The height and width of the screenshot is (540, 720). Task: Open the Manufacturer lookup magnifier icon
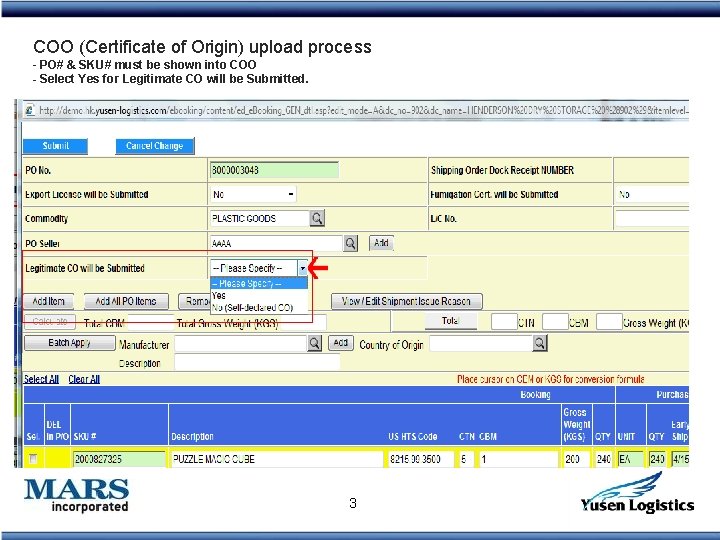(x=315, y=343)
